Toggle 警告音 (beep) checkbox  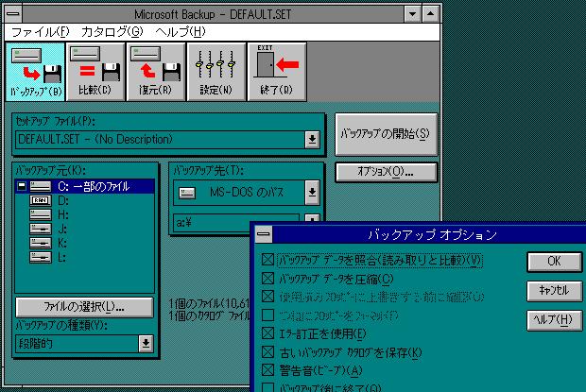pyautogui.click(x=268, y=369)
